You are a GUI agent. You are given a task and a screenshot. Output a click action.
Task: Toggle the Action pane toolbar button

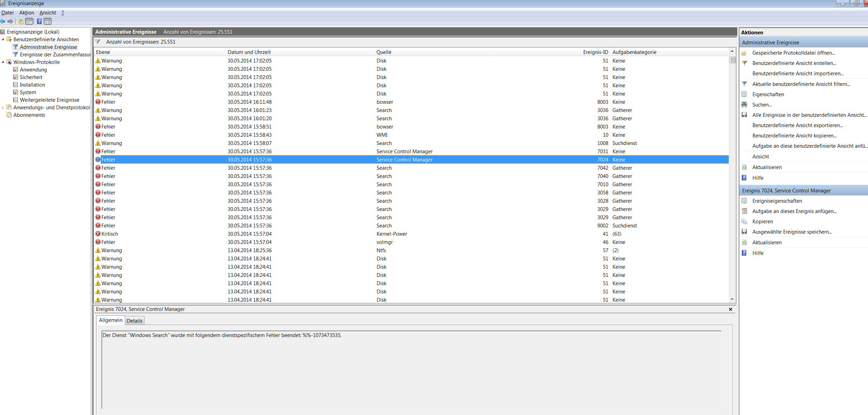tap(48, 21)
